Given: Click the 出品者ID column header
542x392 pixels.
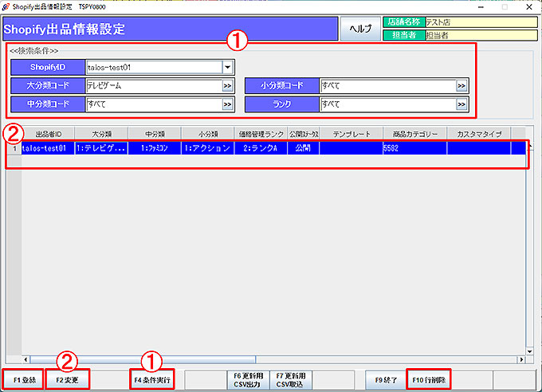Looking at the screenshot, I should click(48, 134).
